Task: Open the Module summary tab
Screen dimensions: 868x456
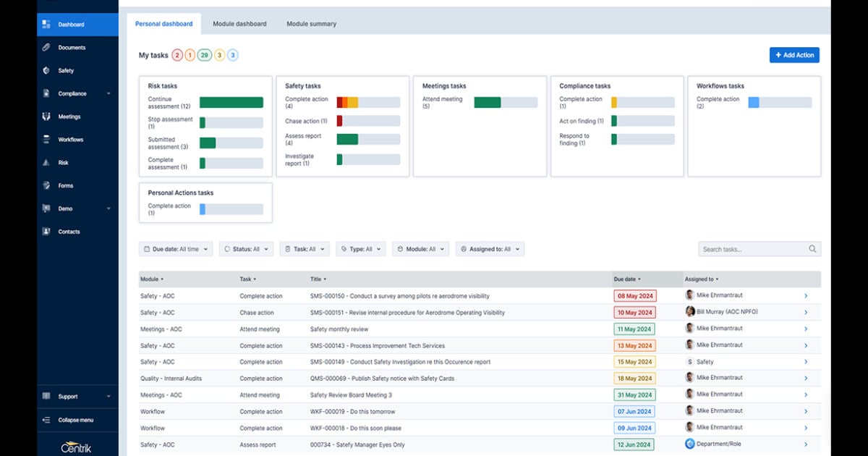Action: [x=311, y=23]
